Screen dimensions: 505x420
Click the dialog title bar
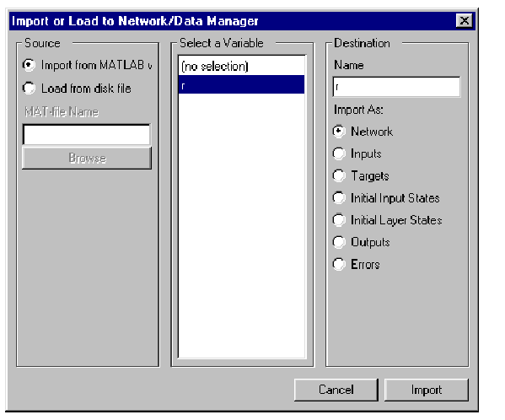(x=232, y=21)
